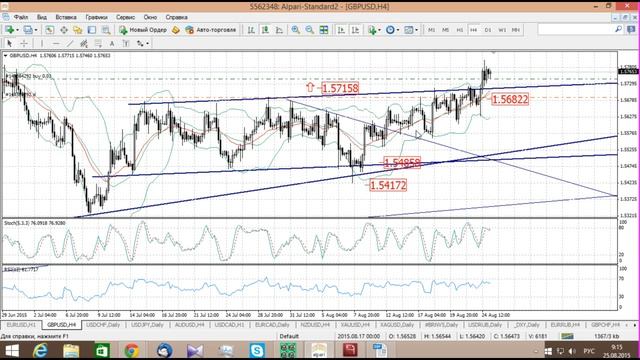
Task: Expand new chart dropdown arrow
Action: click(x=17, y=30)
